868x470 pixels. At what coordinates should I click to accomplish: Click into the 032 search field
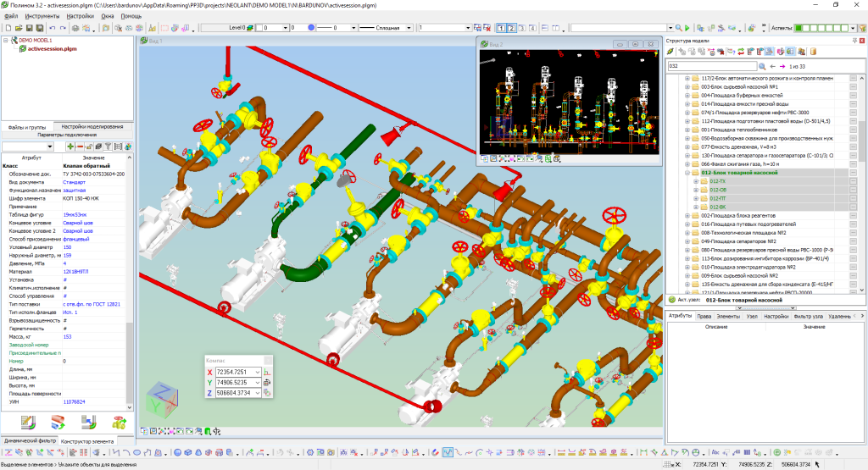[x=712, y=66]
